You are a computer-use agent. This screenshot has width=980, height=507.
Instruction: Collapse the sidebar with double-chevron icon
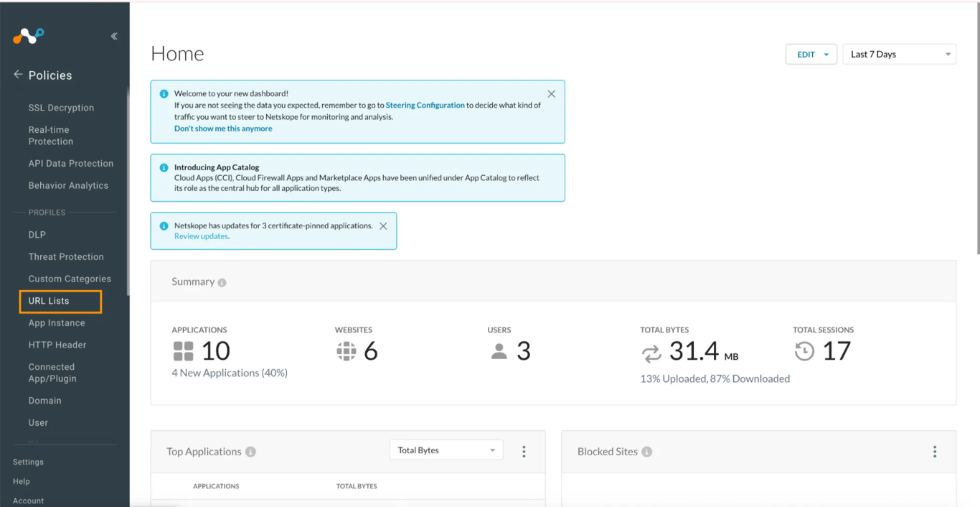(x=114, y=36)
